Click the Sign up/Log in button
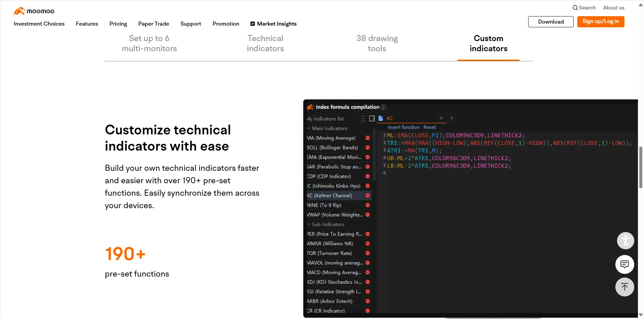Screen dimensions: 644x319 tap(601, 22)
